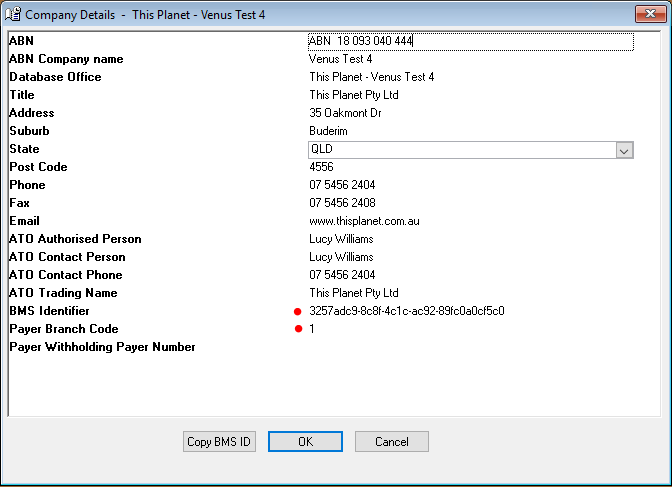Confirm with the OK button
Screen dimensions: 672x487
point(305,442)
